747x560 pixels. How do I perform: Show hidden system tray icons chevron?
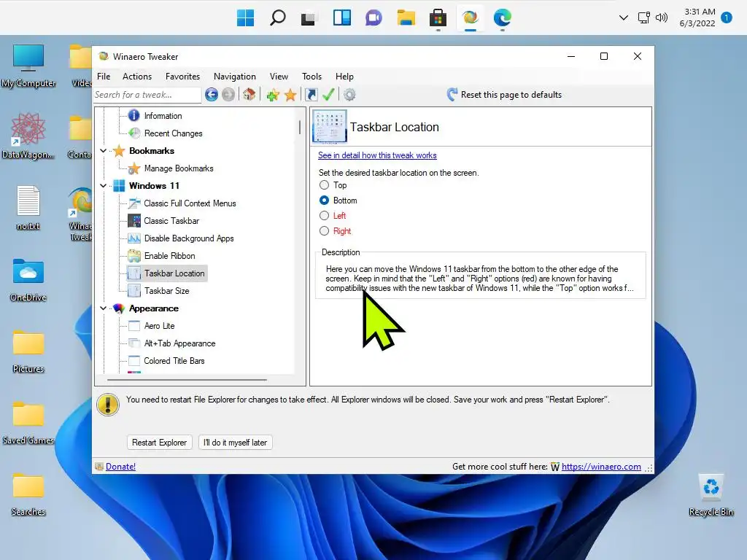click(x=623, y=18)
